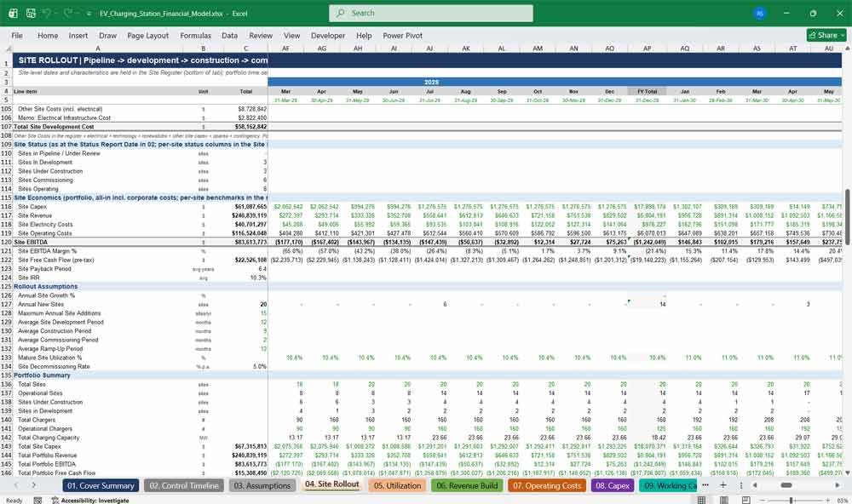The image size is (852, 504).
Task: Switch to Page Break Preview in status bar
Action: (x=746, y=500)
